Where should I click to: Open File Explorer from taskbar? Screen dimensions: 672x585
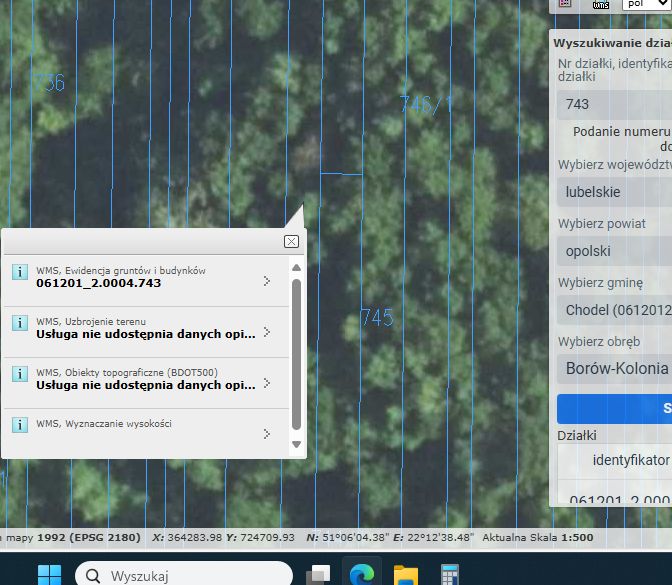point(406,575)
